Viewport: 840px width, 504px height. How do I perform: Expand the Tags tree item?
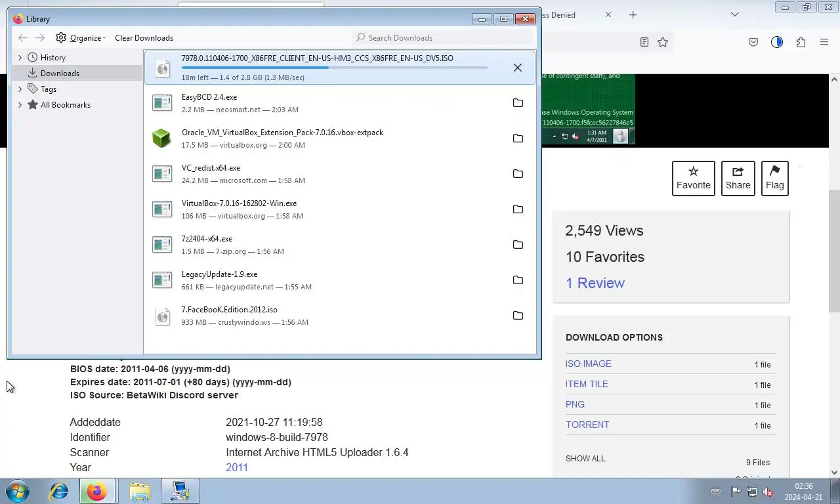[x=20, y=89]
